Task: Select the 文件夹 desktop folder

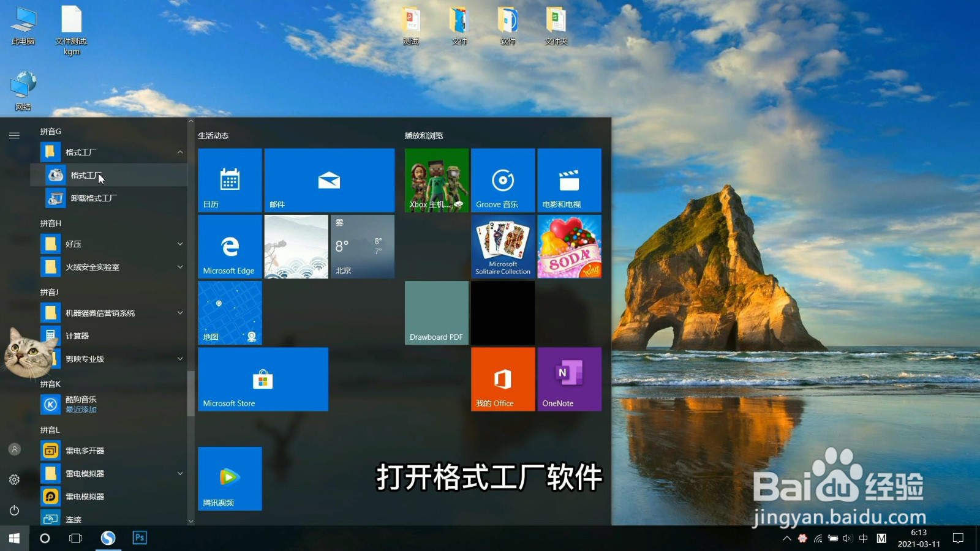Action: pyautogui.click(x=556, y=26)
